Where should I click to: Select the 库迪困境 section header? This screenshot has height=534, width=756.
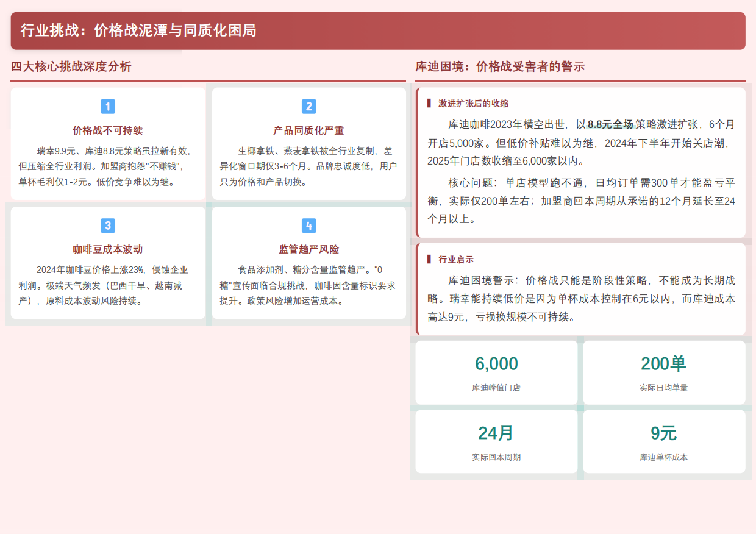coord(500,66)
